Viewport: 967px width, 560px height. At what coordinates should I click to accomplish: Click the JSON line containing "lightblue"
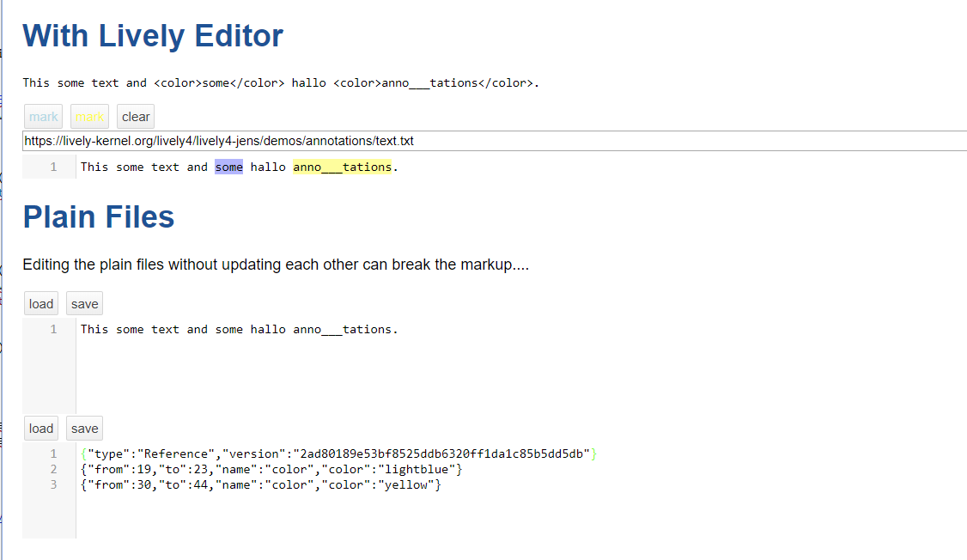(271, 470)
